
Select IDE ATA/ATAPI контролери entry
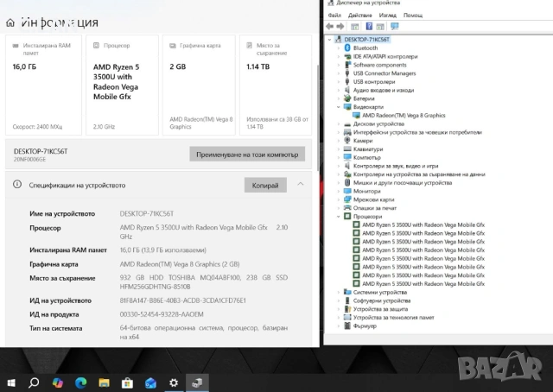(385, 56)
